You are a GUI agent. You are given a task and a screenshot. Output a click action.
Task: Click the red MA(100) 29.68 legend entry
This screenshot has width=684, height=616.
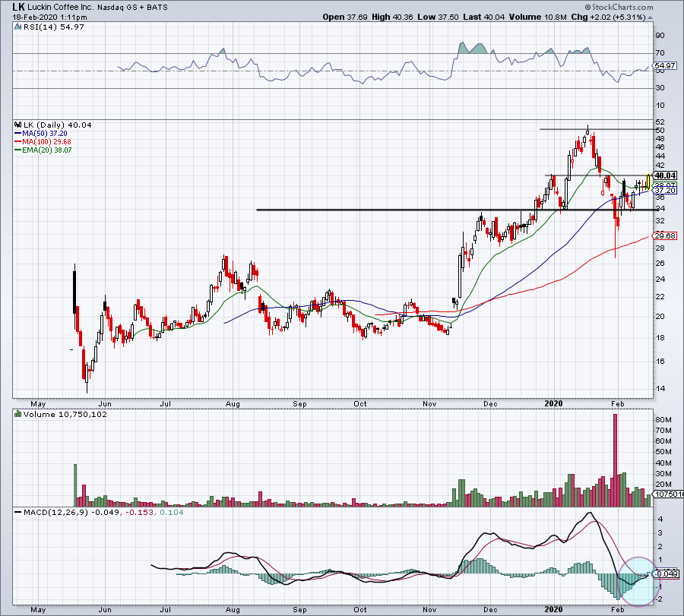[x=43, y=142]
